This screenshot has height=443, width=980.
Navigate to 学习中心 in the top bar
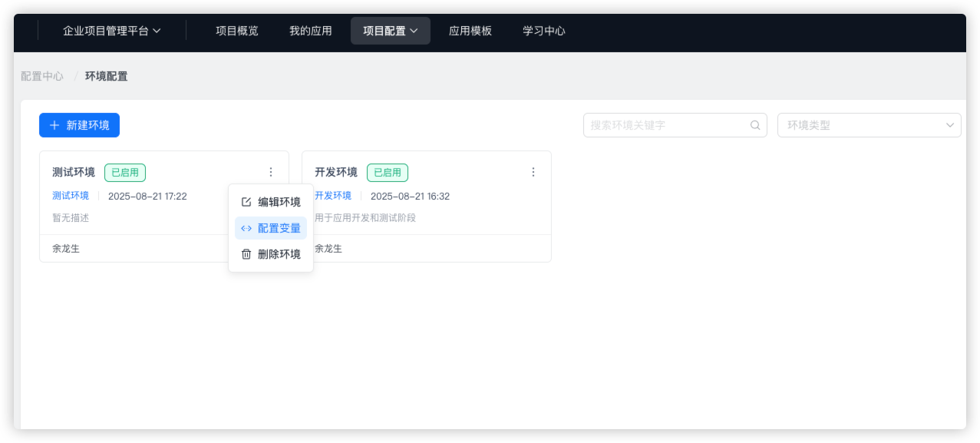coord(544,31)
